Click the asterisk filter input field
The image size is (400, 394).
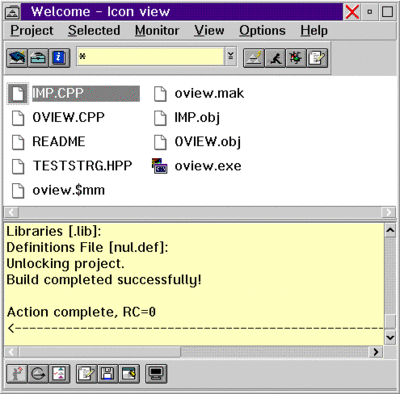[x=150, y=56]
